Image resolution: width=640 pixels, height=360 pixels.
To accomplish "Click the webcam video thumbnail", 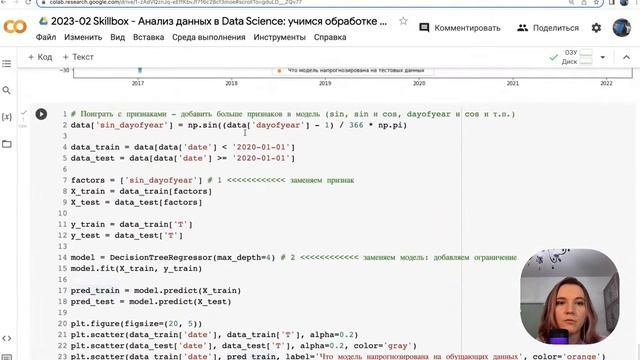I will (x=570, y=296).
